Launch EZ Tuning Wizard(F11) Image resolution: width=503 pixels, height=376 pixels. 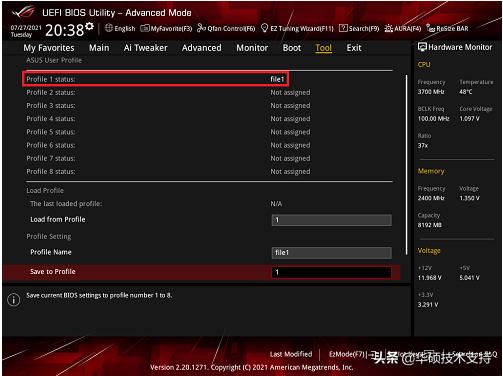pos(297,28)
